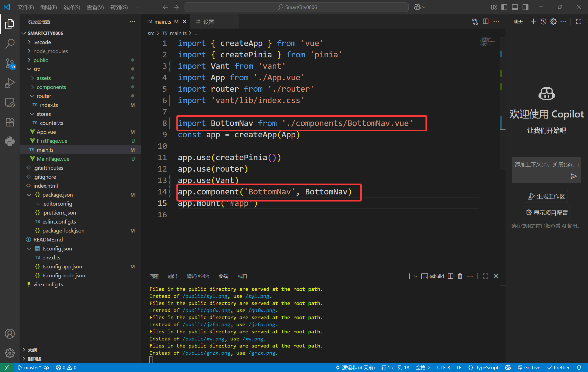Viewport: 588px width, 372px height.
Task: Open the Search view icon
Action: [10, 44]
